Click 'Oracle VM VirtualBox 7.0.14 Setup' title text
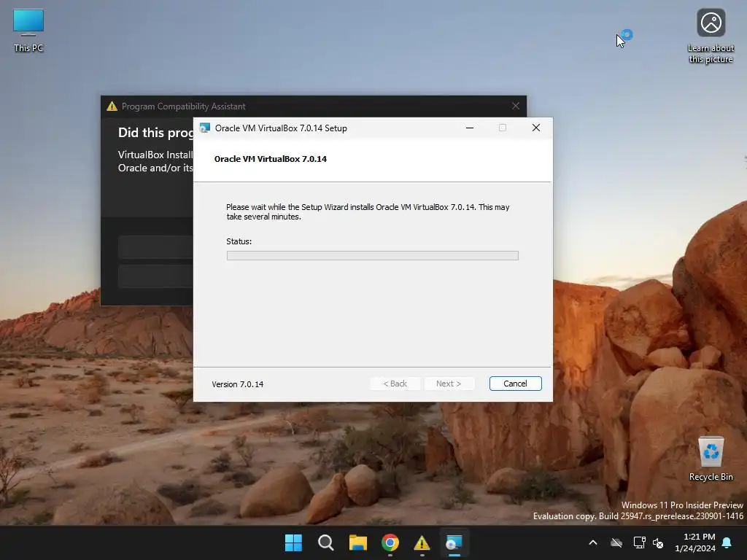This screenshot has width=747, height=560. point(281,128)
